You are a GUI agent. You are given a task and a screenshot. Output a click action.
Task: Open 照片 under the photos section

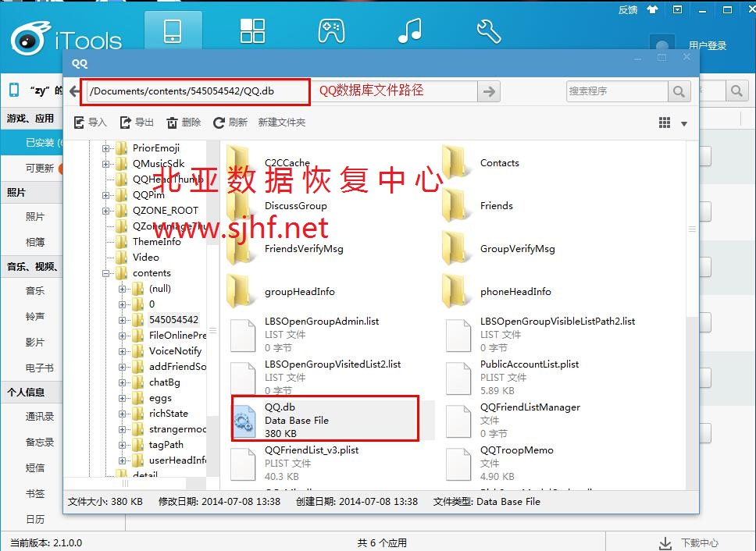coord(34,217)
